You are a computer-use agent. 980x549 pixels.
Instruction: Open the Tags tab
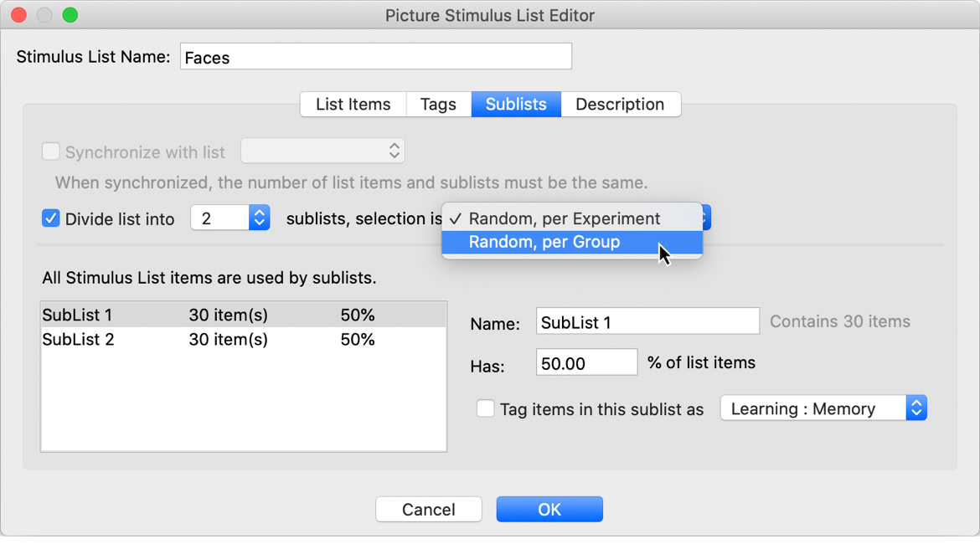click(438, 104)
